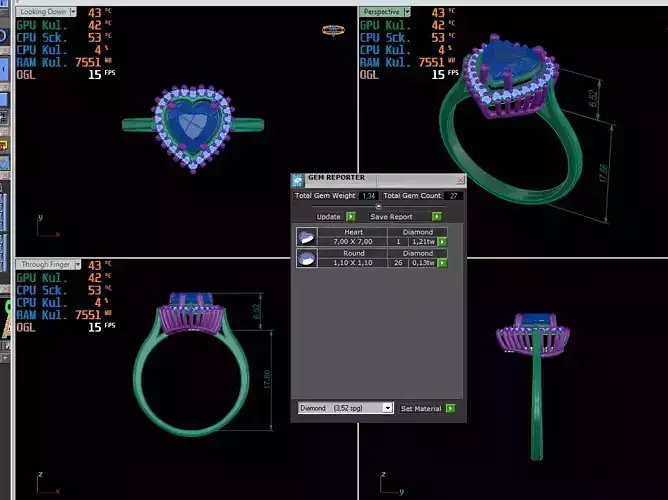Click green arrow beside 0,13tw weight
Screen dimensions: 668x500
(x=442, y=263)
